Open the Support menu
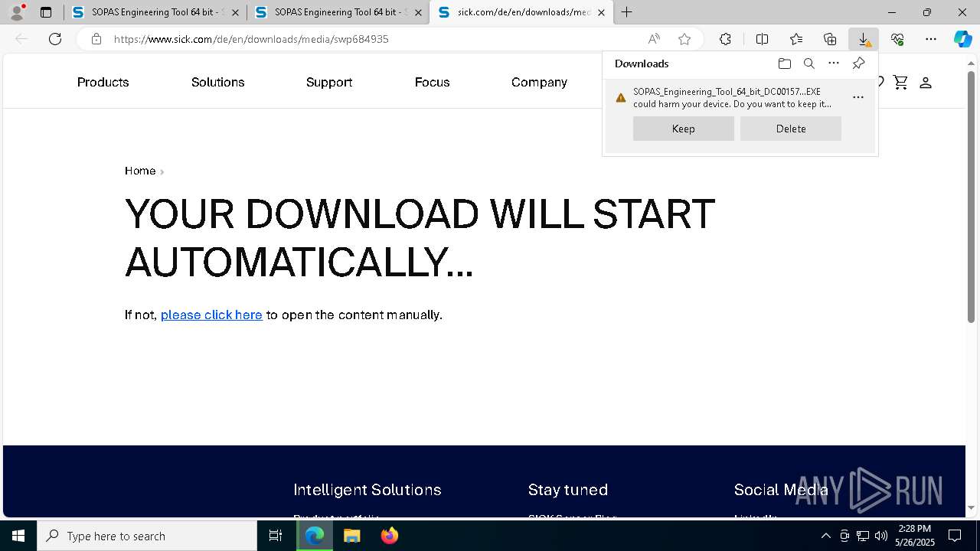 329,82
